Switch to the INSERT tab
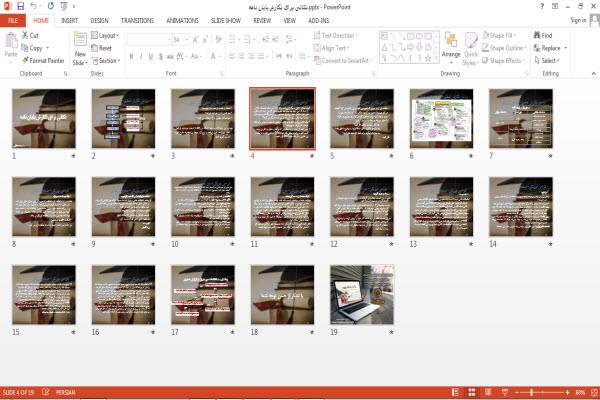The width and height of the screenshot is (600, 400). pyautogui.click(x=69, y=21)
